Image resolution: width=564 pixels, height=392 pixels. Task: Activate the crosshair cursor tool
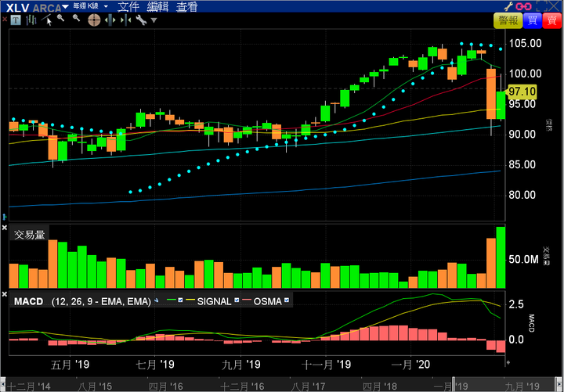[94, 20]
